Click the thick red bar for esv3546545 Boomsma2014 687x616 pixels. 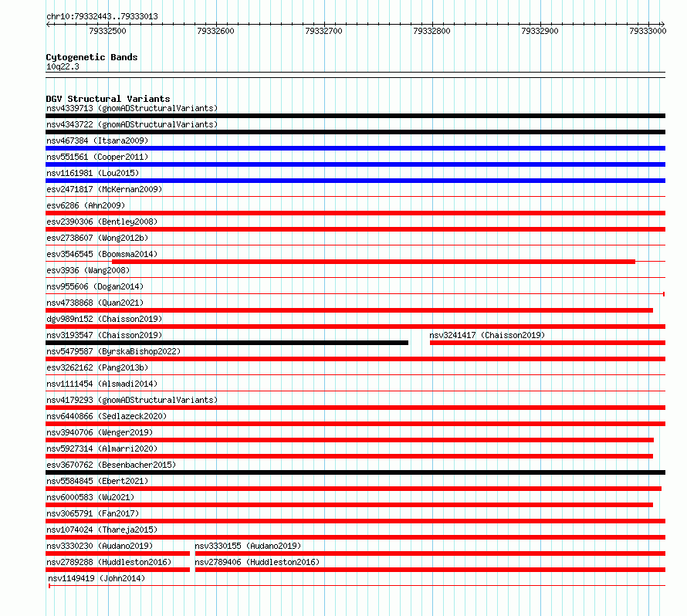[x=374, y=262]
